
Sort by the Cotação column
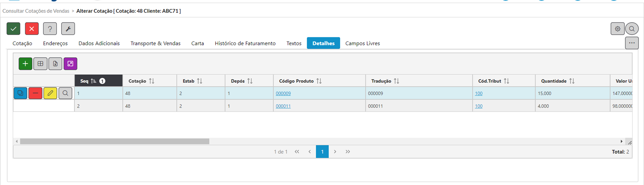coord(150,81)
